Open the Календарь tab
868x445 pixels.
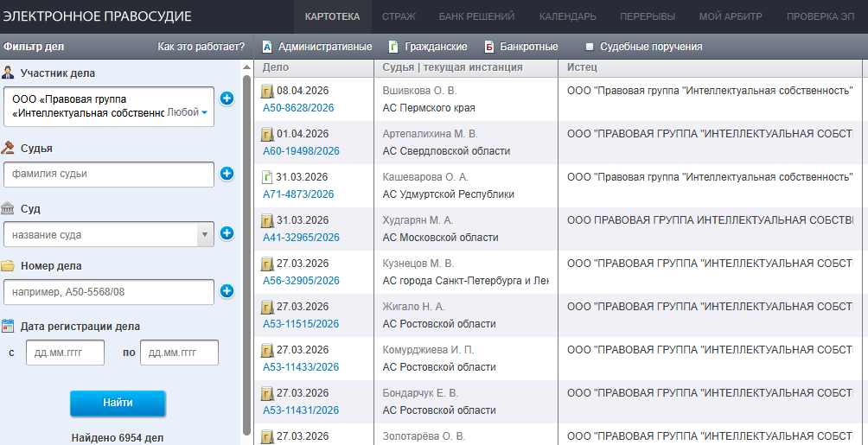tap(567, 16)
